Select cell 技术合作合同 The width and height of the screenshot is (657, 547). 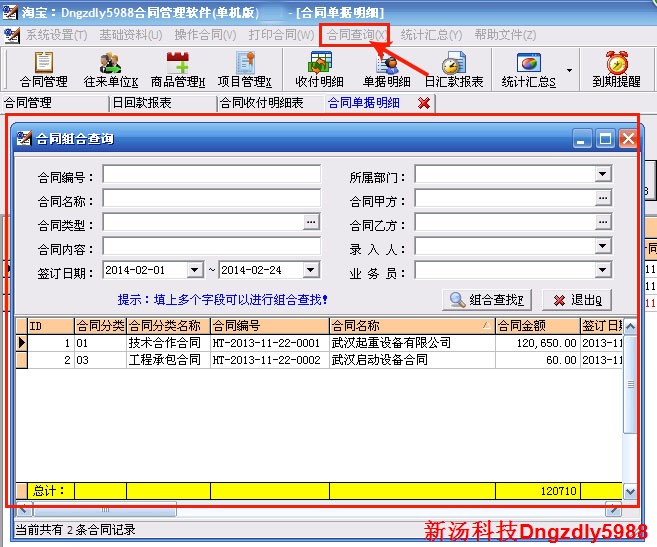(168, 343)
